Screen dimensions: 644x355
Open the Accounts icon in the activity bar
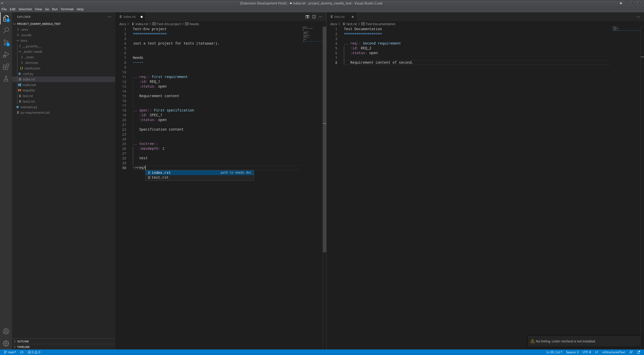6,331
